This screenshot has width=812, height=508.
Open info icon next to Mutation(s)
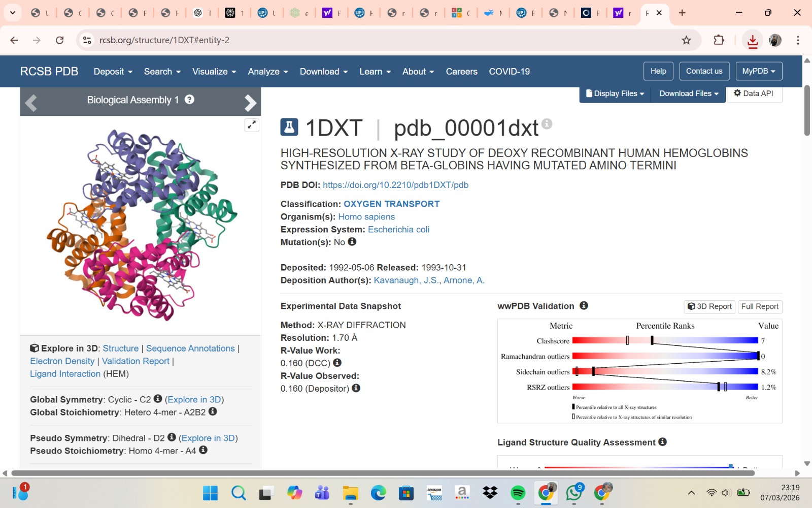pyautogui.click(x=352, y=242)
